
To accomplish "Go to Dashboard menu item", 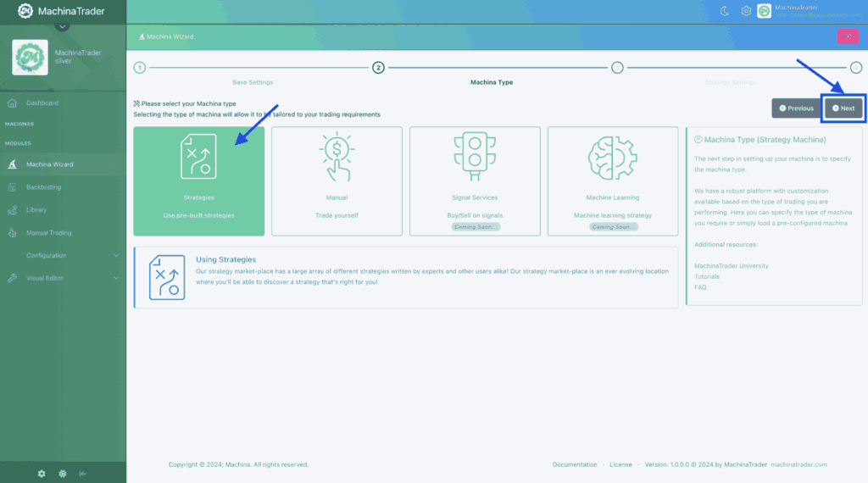I will pyautogui.click(x=42, y=103).
